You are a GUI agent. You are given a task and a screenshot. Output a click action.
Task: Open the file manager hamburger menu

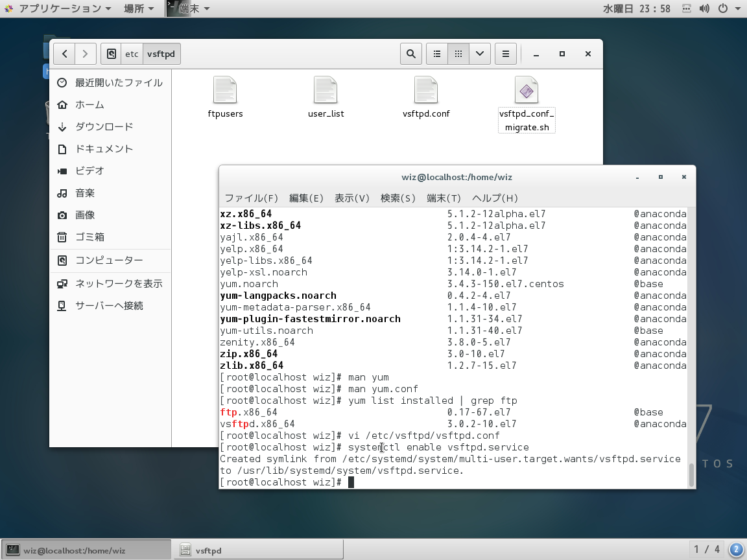coord(506,54)
